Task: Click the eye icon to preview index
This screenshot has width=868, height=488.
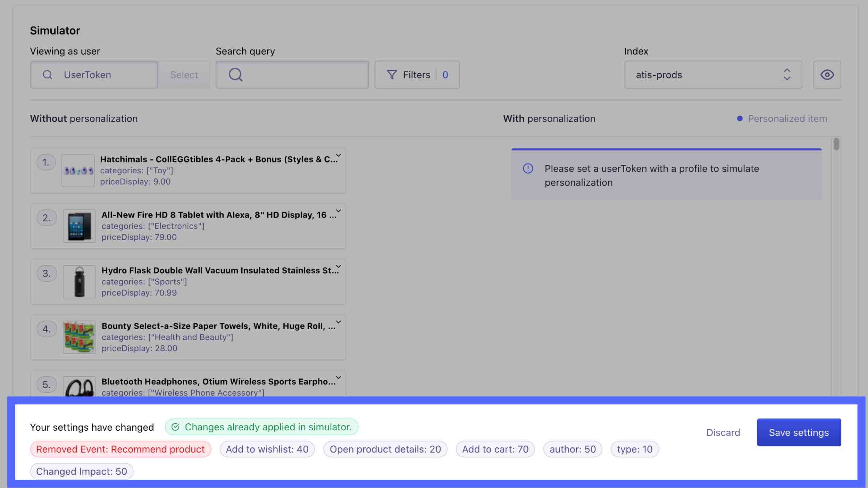Action: [827, 74]
